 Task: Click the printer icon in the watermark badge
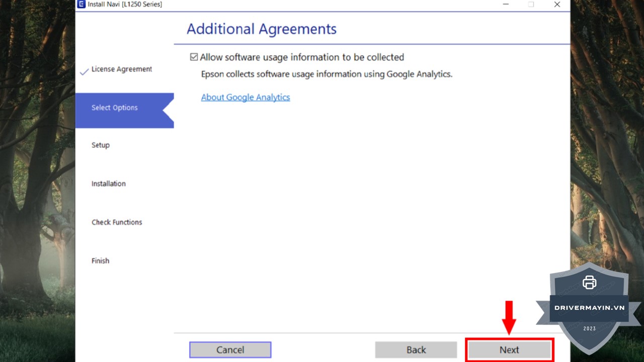pyautogui.click(x=589, y=283)
